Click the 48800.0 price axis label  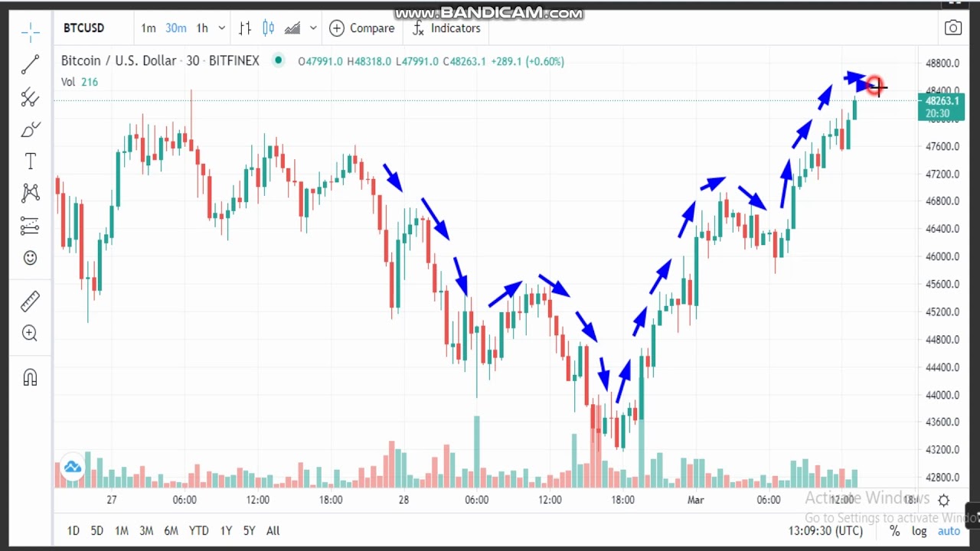coord(942,64)
